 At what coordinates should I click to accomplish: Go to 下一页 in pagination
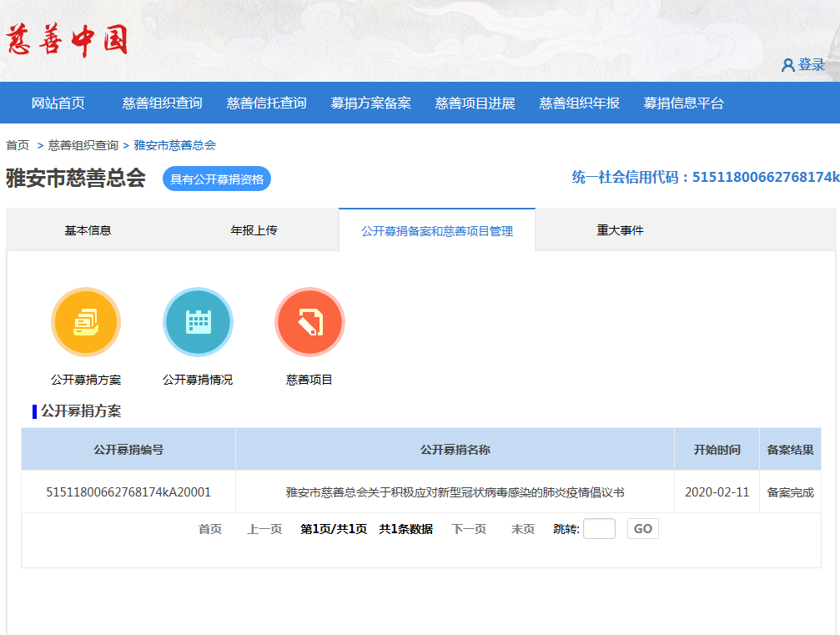469,528
